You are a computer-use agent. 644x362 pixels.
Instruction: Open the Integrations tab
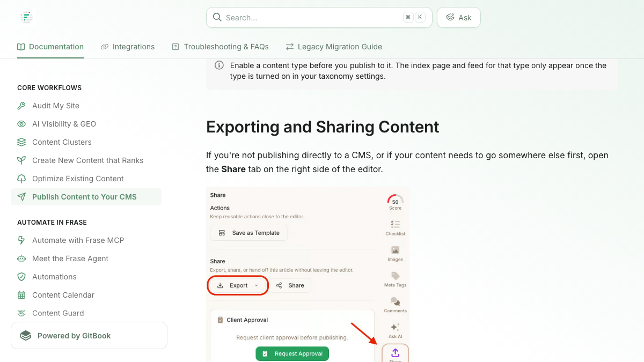128,47
